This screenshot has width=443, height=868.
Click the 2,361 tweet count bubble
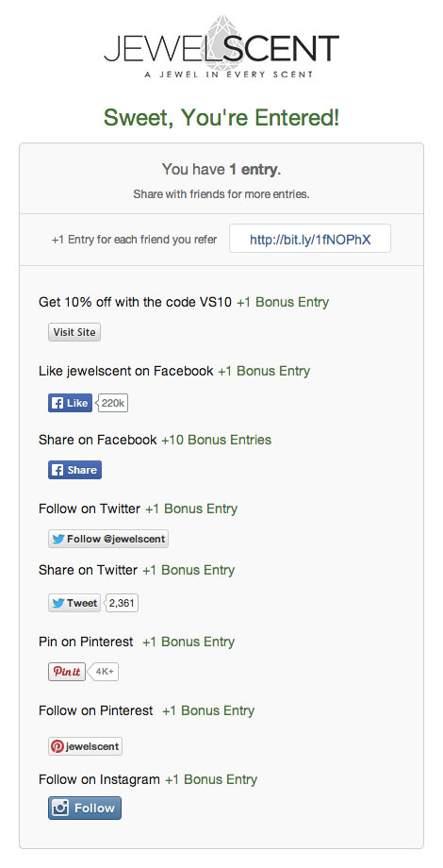tap(122, 603)
